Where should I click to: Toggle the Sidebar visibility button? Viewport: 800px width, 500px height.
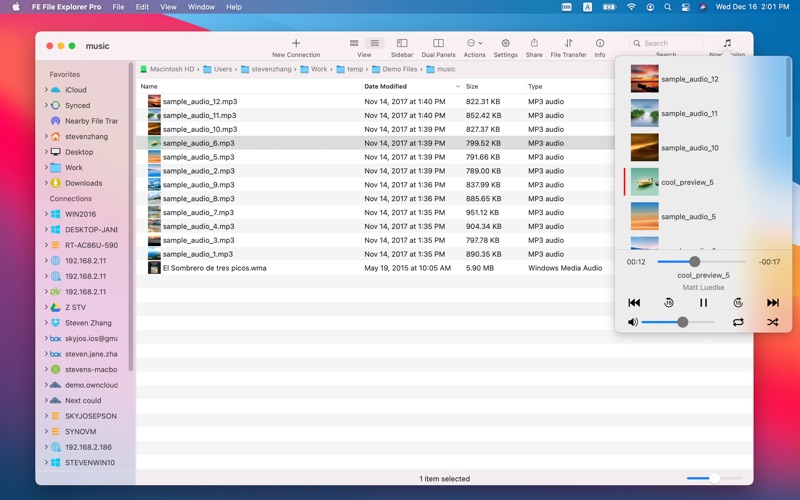coord(402,44)
